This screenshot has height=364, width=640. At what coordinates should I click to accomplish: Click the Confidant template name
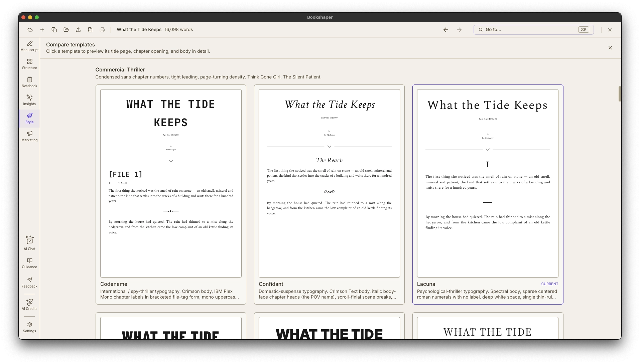point(271,284)
